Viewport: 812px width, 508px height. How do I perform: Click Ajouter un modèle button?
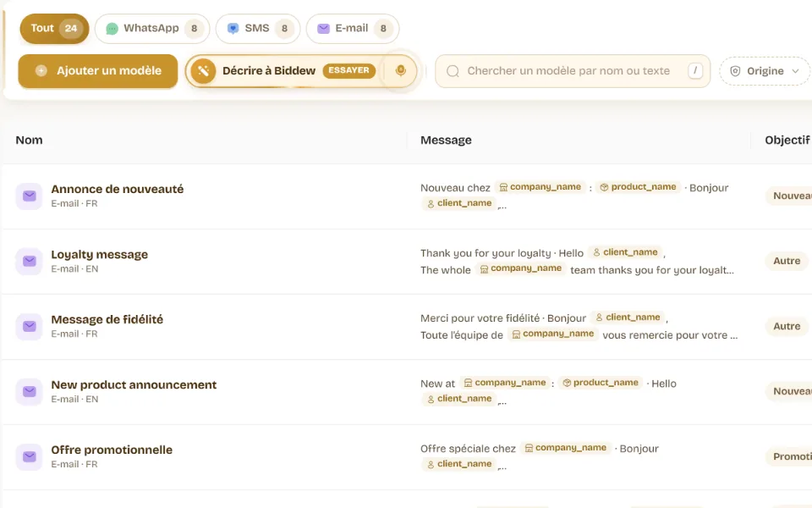point(98,71)
